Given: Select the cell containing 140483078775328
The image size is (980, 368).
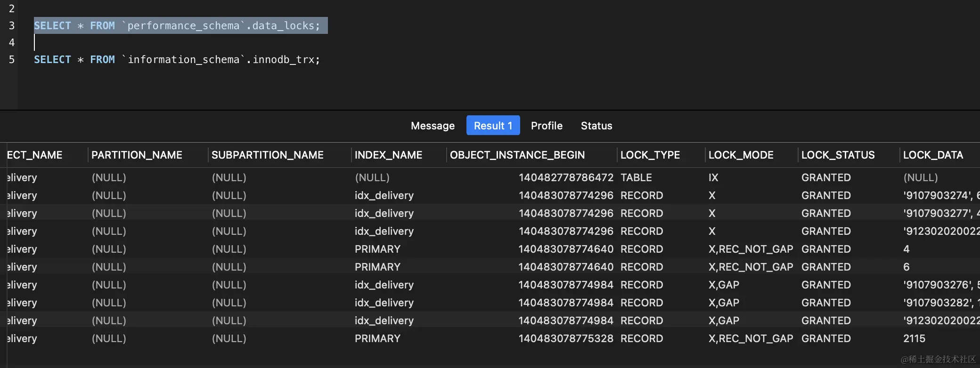Looking at the screenshot, I should click(566, 338).
